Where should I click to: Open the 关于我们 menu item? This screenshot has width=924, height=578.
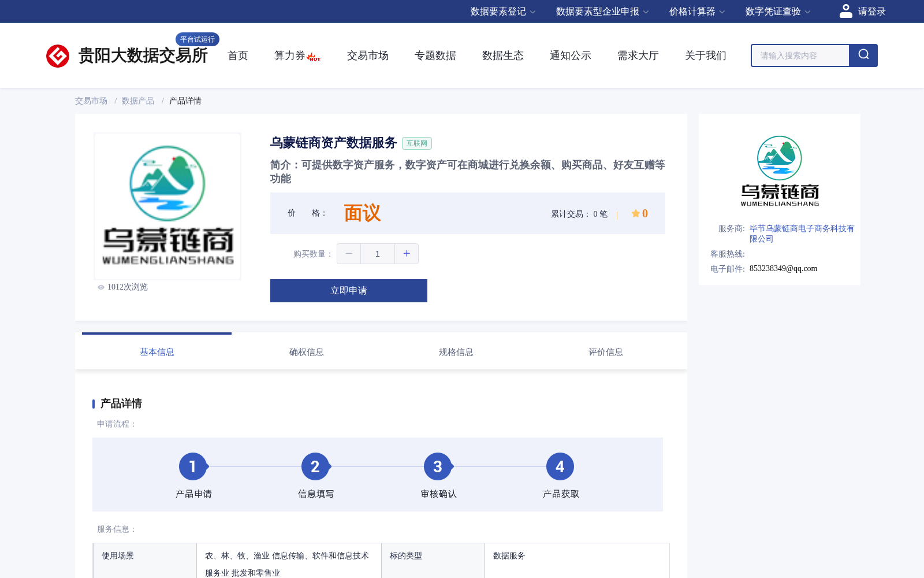(706, 55)
